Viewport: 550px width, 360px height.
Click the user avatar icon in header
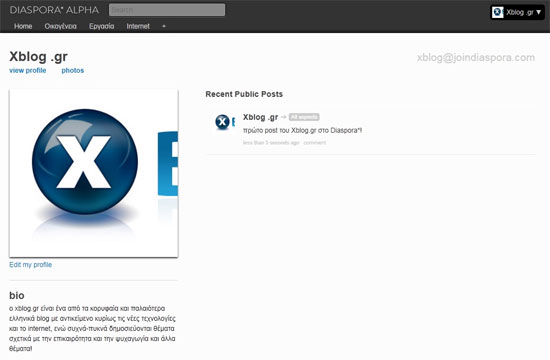coord(497,12)
